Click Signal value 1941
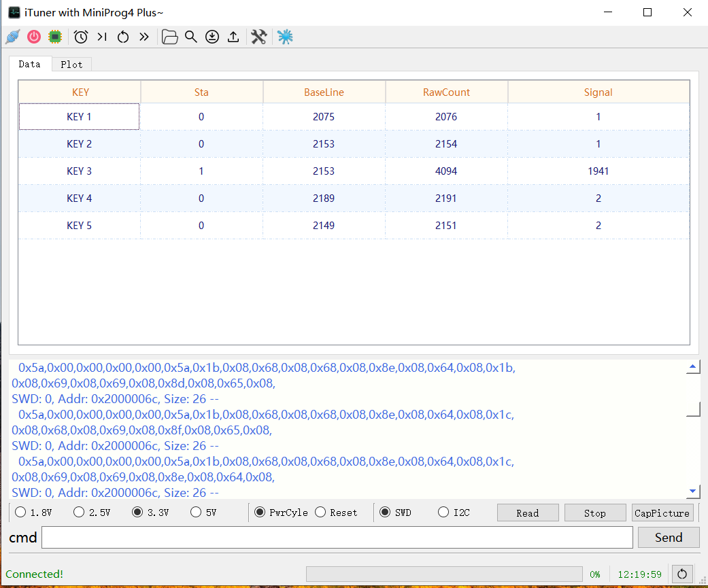 coord(599,171)
